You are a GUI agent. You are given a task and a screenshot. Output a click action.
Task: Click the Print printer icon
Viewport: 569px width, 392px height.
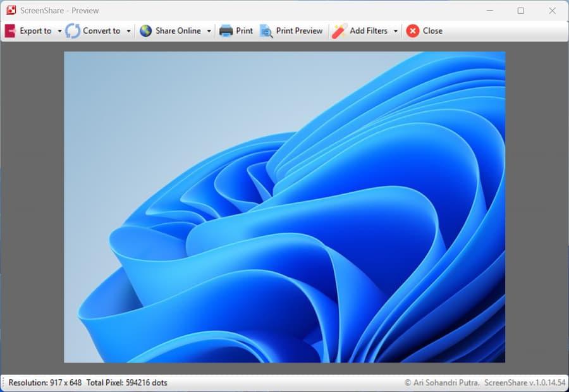click(x=226, y=31)
